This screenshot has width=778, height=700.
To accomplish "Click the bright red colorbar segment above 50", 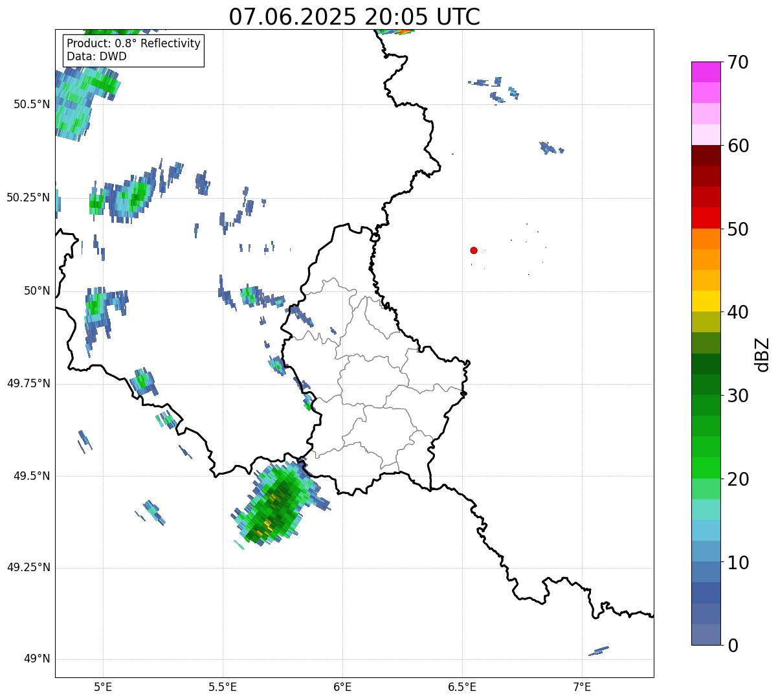I will click(x=706, y=218).
